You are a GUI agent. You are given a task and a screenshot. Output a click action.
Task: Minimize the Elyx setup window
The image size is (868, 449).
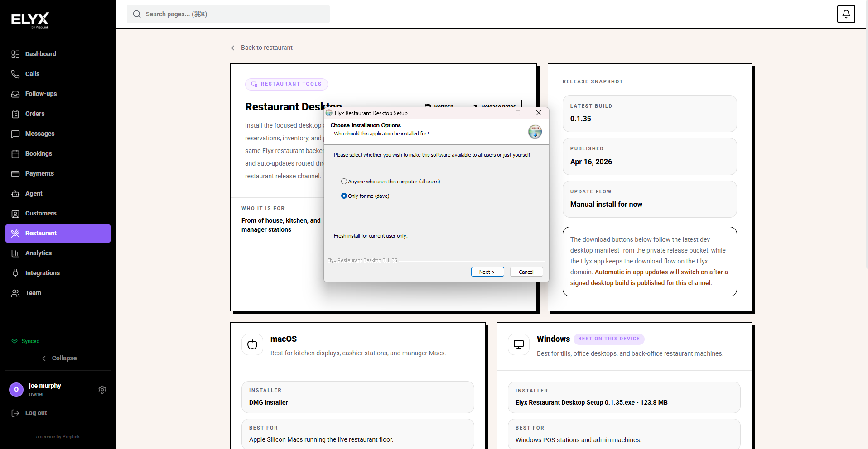pyautogui.click(x=497, y=113)
